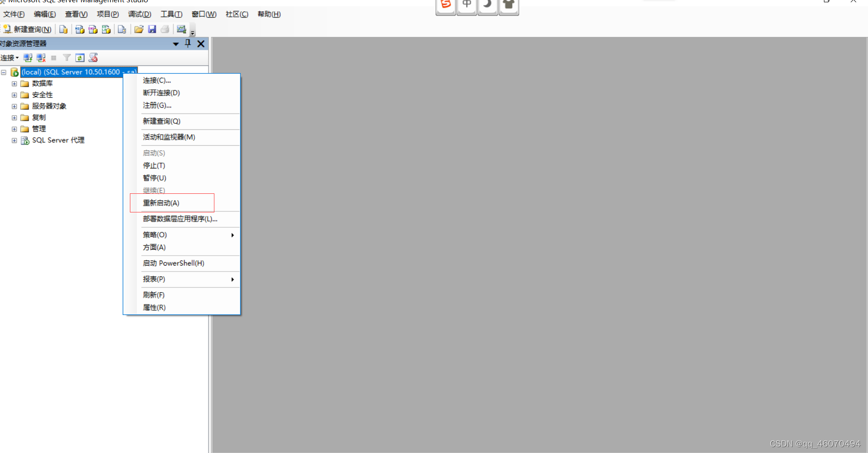
Task: Choose 方面(A) in context menu
Action: (182, 247)
